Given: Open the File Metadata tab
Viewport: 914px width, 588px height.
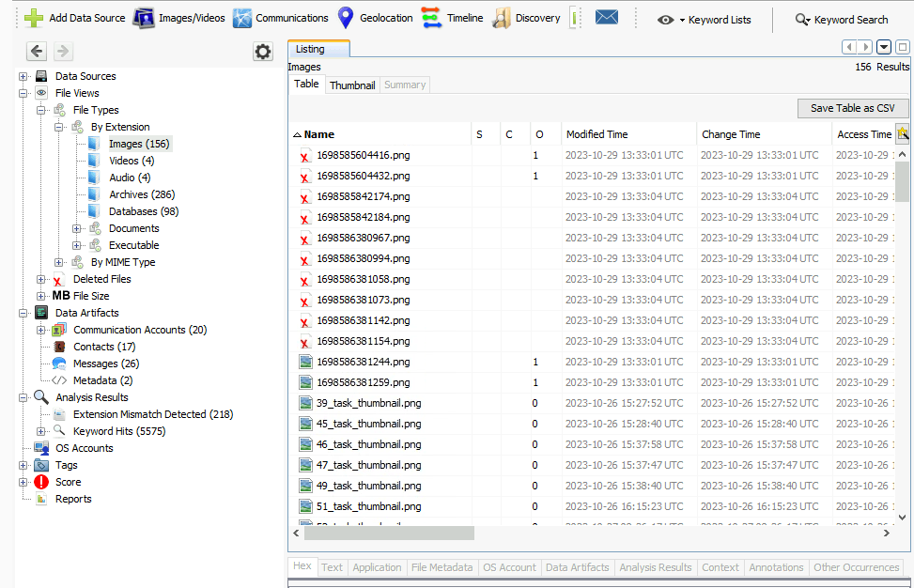Looking at the screenshot, I should point(442,567).
